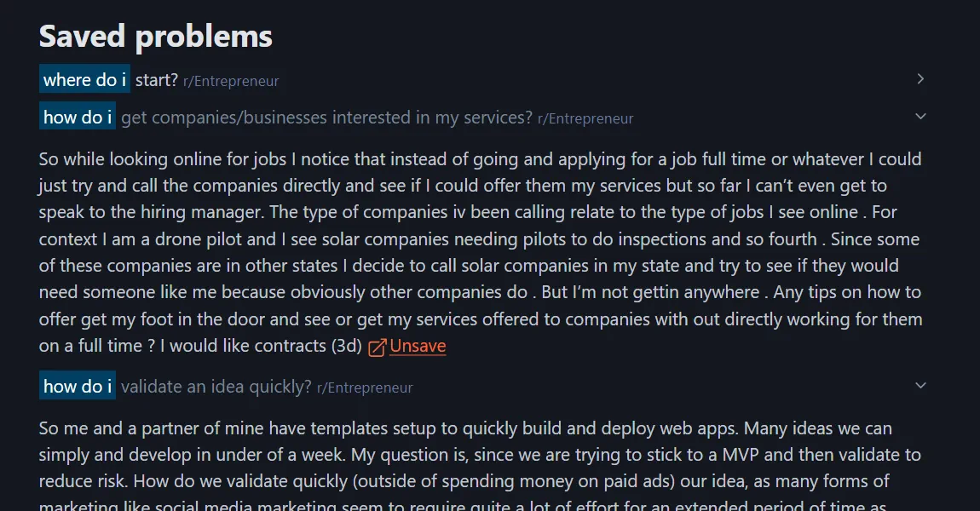Click paragraph starting 'So while looking online'
Image resolution: width=980 pixels, height=511 pixels.
(480, 252)
